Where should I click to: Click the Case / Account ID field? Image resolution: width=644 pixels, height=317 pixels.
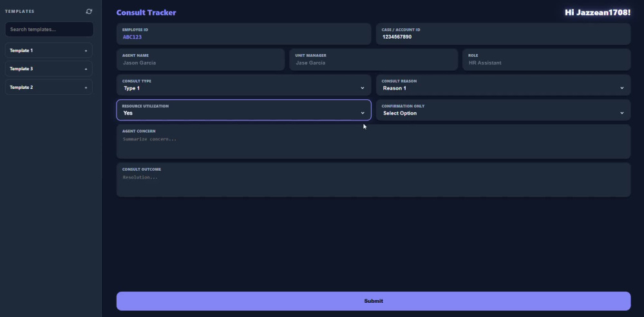pyautogui.click(x=503, y=34)
